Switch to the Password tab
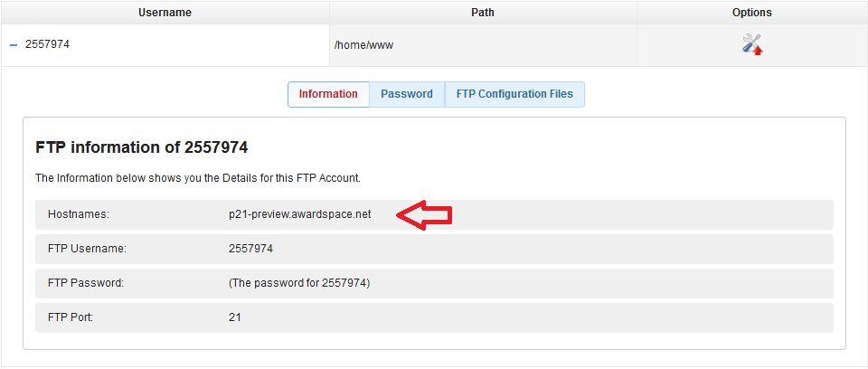 tap(407, 94)
